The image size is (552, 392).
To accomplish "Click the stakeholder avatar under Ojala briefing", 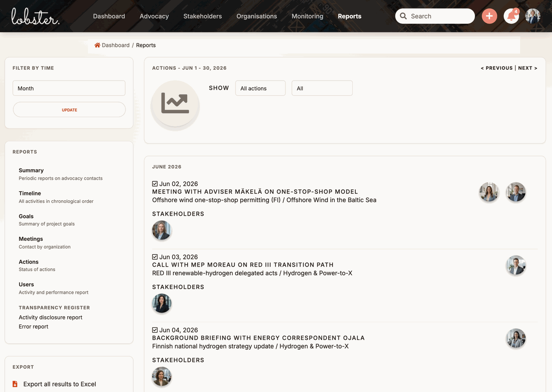I will 162,377.
